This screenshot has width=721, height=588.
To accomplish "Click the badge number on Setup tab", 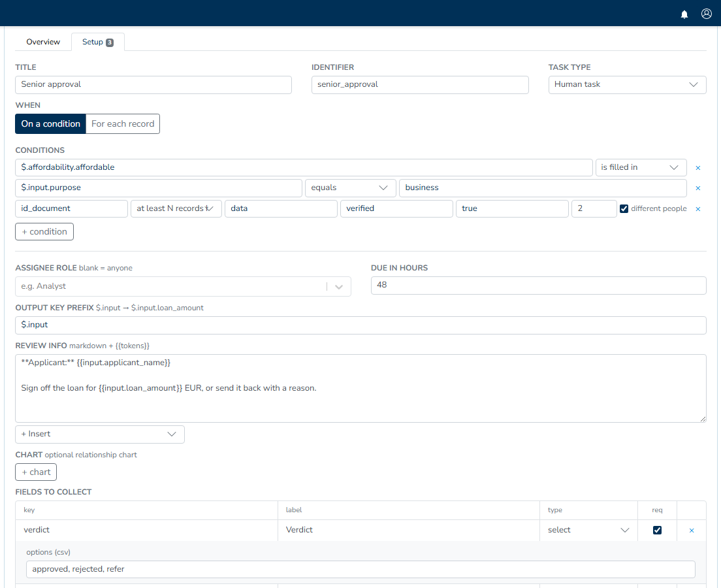I will 110,42.
